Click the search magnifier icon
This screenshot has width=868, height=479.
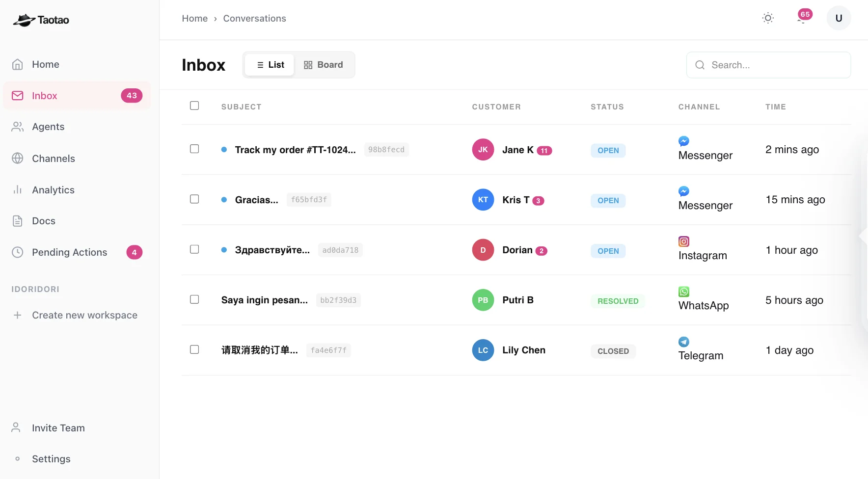pos(700,65)
